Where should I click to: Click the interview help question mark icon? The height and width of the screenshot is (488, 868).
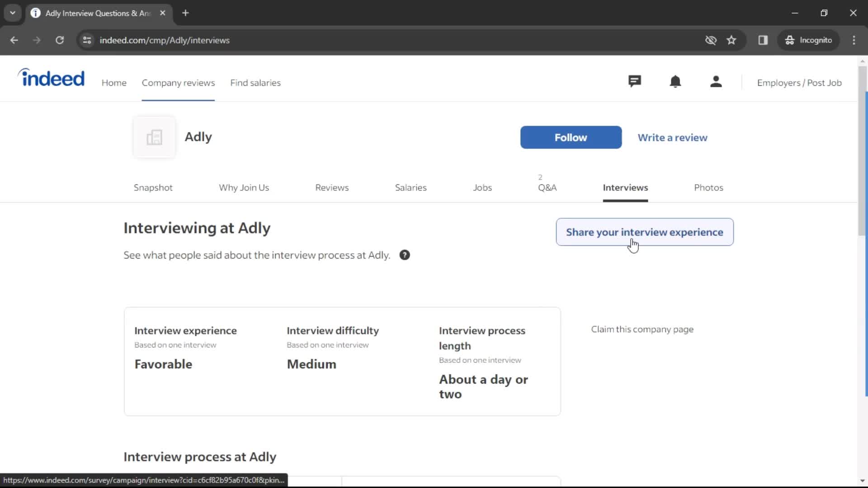[405, 255]
